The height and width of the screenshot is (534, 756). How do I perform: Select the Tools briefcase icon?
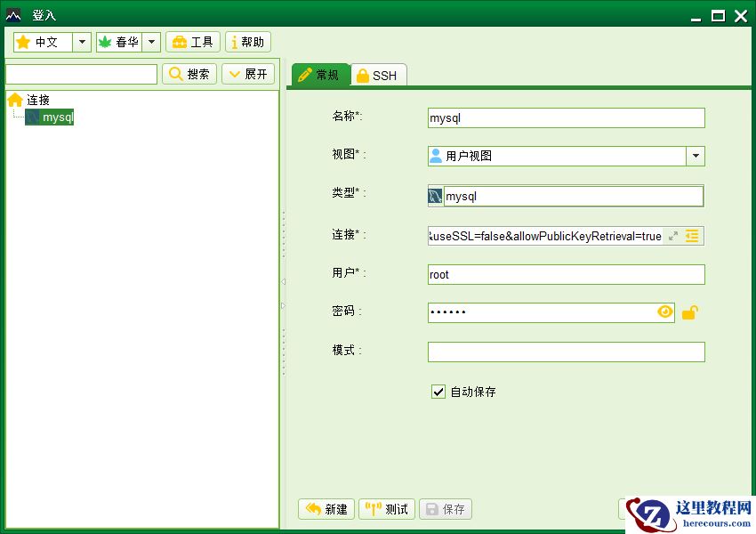181,41
